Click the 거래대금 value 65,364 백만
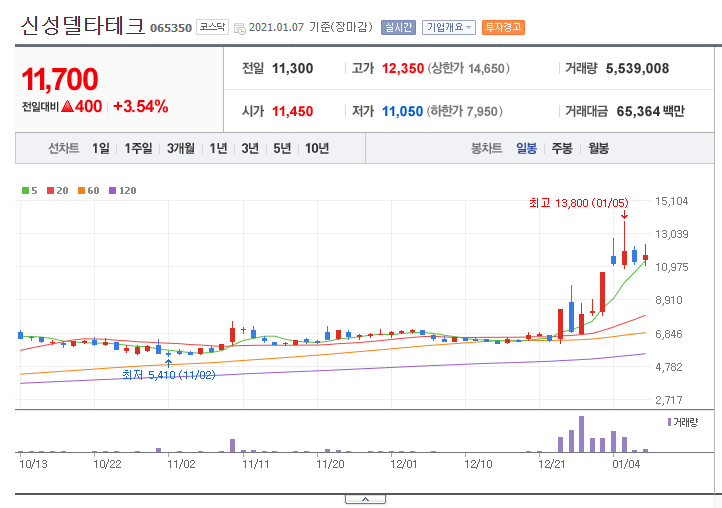722x508 pixels. point(651,111)
